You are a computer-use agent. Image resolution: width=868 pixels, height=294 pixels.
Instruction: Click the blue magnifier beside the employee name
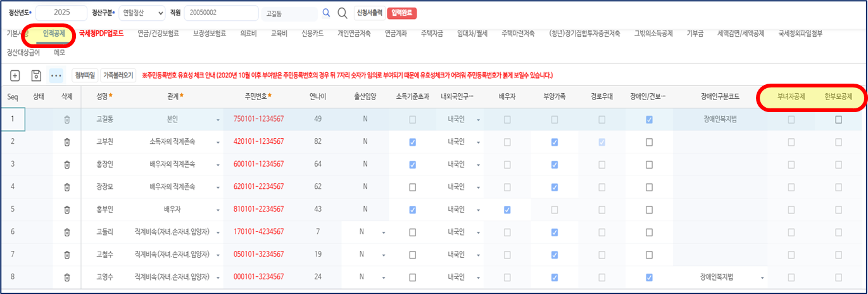click(326, 13)
